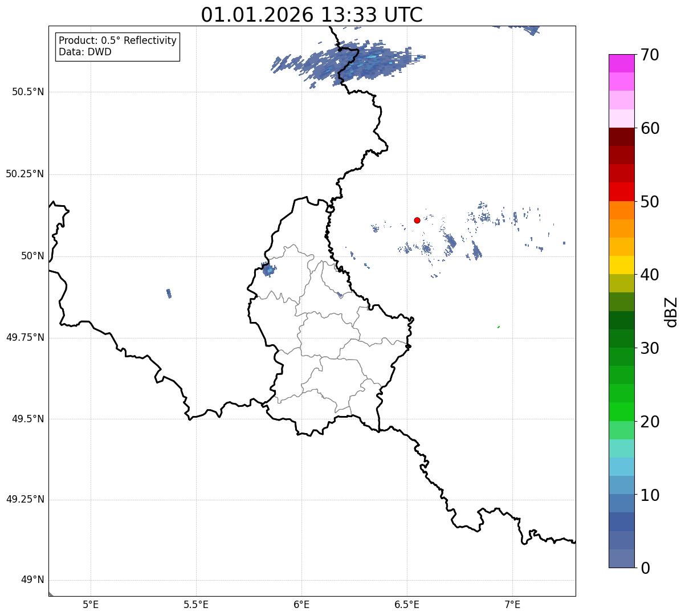Click the colorbar tick label '20'

[x=650, y=422]
